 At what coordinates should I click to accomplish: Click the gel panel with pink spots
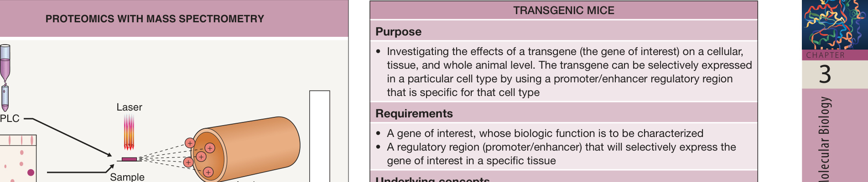tap(18, 158)
